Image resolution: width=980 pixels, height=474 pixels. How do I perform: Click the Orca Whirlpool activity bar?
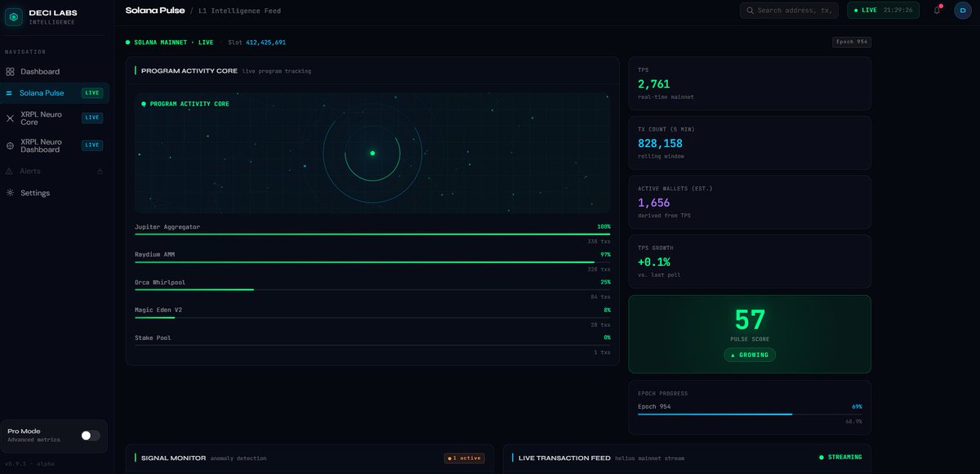click(372, 290)
